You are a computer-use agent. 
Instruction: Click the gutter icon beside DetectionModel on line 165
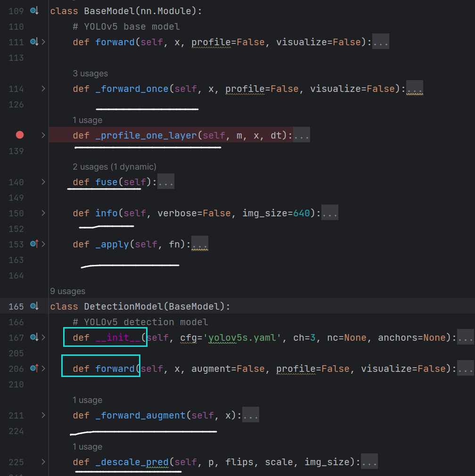pyautogui.click(x=34, y=306)
